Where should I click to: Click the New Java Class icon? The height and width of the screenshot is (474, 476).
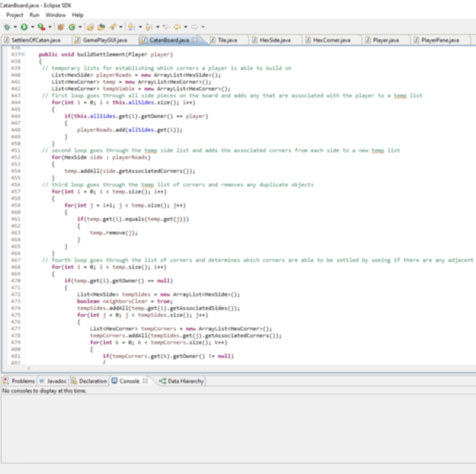coord(72,27)
